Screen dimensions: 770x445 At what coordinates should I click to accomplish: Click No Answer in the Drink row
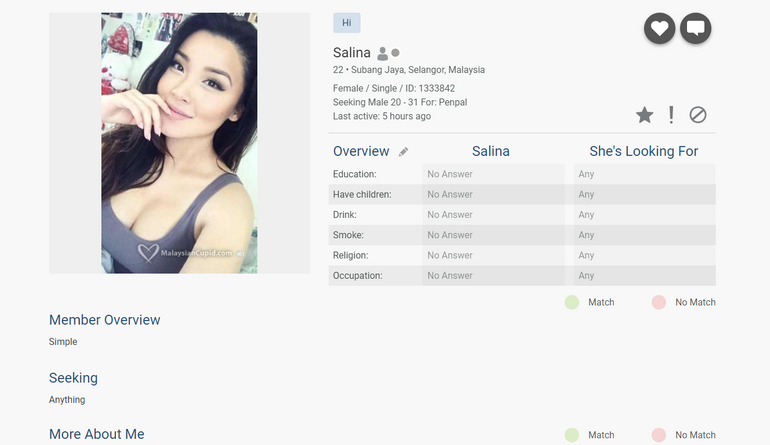450,215
